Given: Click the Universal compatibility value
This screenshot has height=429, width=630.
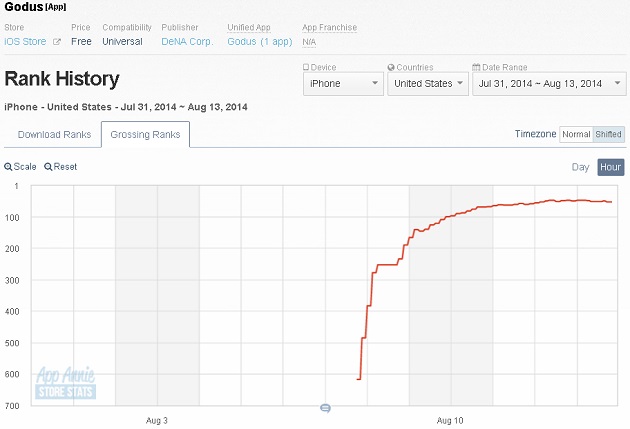Looking at the screenshot, I should point(122,42).
